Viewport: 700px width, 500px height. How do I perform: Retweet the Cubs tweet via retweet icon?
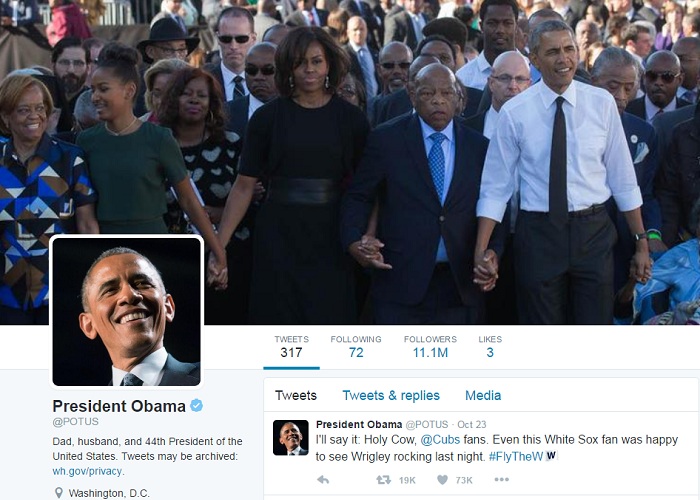(x=383, y=480)
